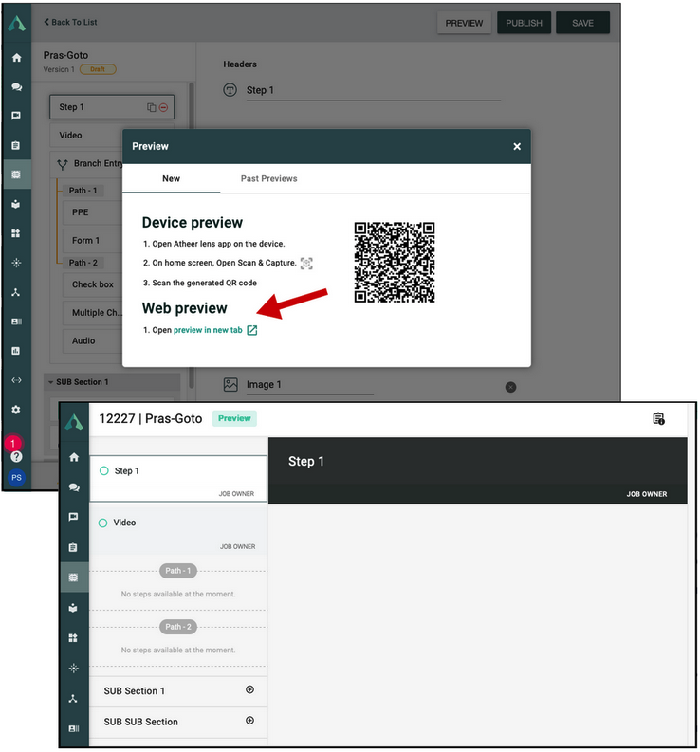The height and width of the screenshot is (752, 700).
Task: Open job info clipboard icon in preview window
Action: click(658, 419)
